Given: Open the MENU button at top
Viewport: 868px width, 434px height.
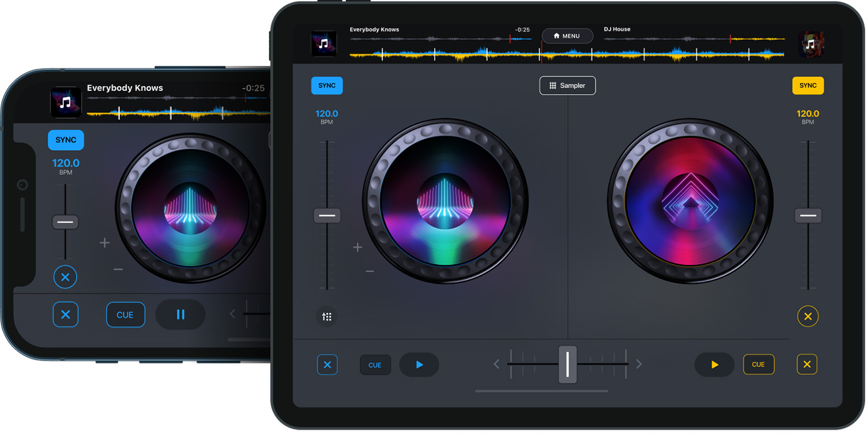Looking at the screenshot, I should tap(567, 36).
